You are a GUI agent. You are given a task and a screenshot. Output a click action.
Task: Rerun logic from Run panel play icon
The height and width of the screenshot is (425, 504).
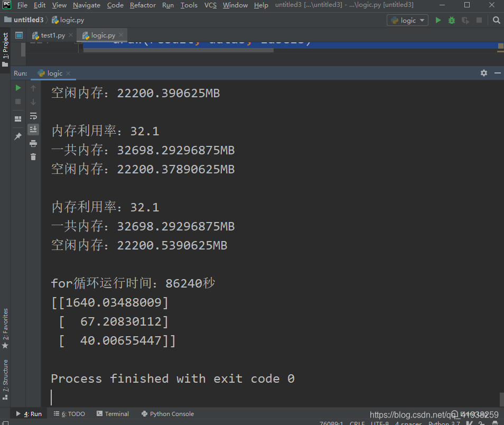click(18, 88)
